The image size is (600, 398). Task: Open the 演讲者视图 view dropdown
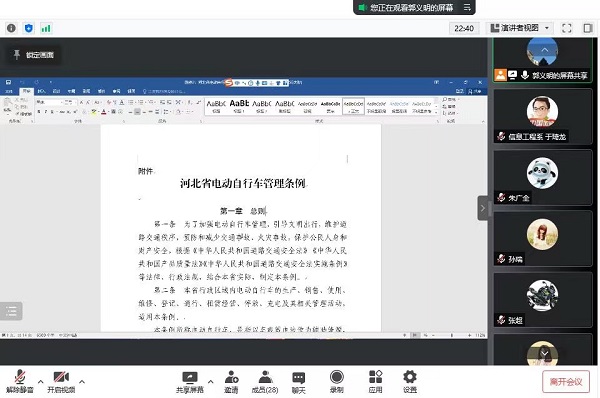(x=520, y=28)
